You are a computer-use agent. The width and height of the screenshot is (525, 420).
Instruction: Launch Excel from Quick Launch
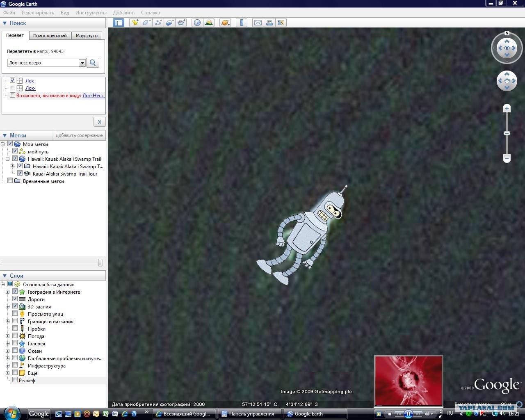coord(105,414)
